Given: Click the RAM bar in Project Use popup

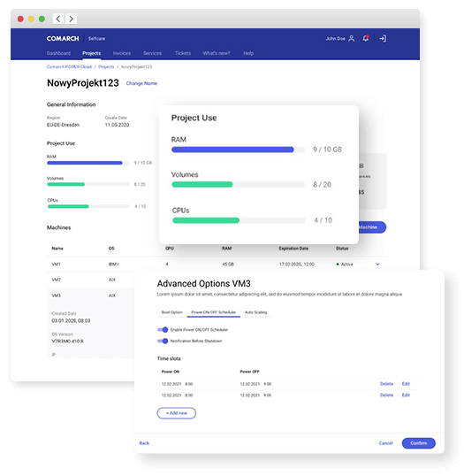Looking at the screenshot, I should click(x=238, y=150).
